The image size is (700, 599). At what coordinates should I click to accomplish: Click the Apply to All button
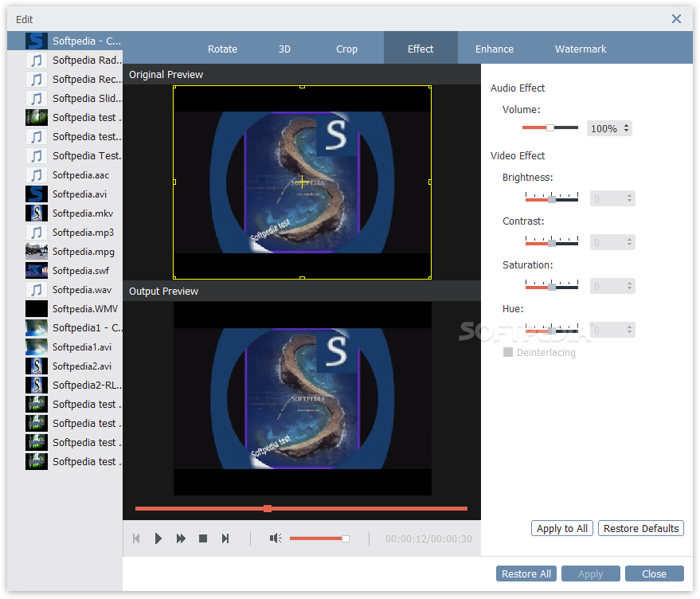tap(561, 528)
